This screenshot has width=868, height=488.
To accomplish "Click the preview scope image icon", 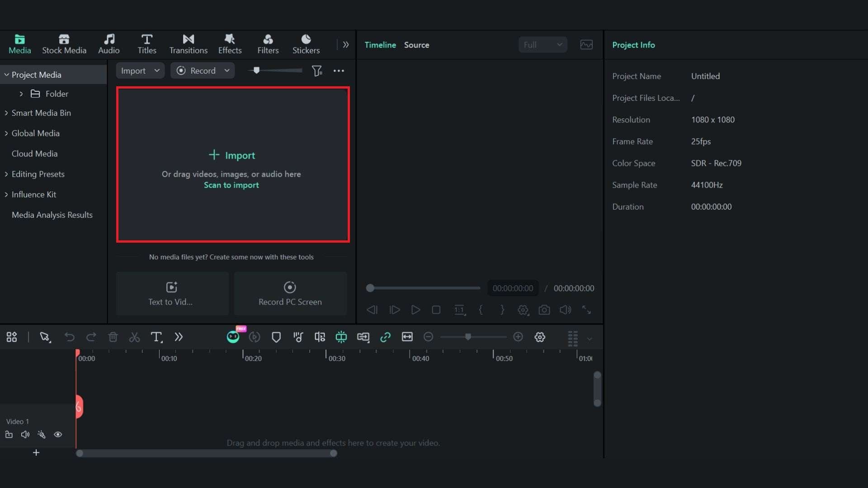I will 586,45.
